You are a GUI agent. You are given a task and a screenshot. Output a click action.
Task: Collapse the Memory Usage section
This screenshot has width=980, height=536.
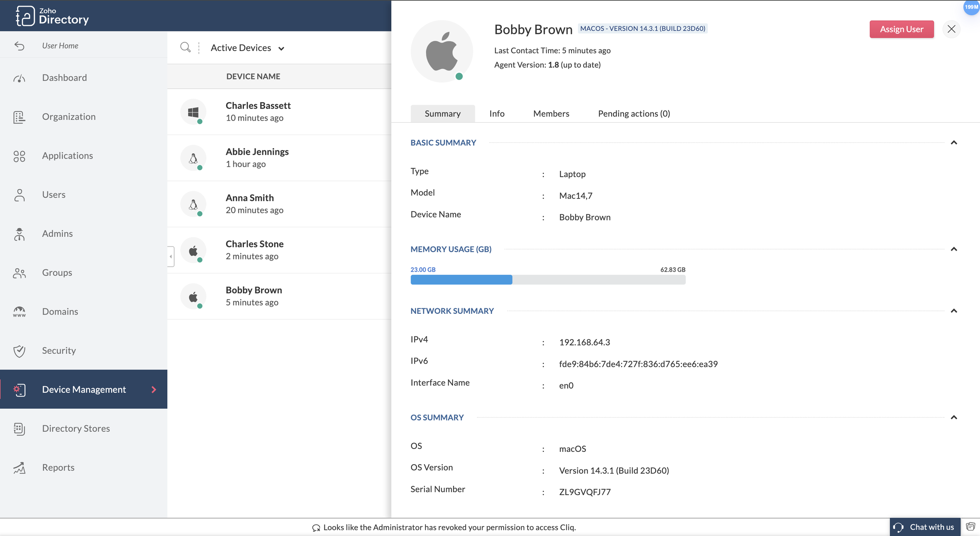pos(953,249)
